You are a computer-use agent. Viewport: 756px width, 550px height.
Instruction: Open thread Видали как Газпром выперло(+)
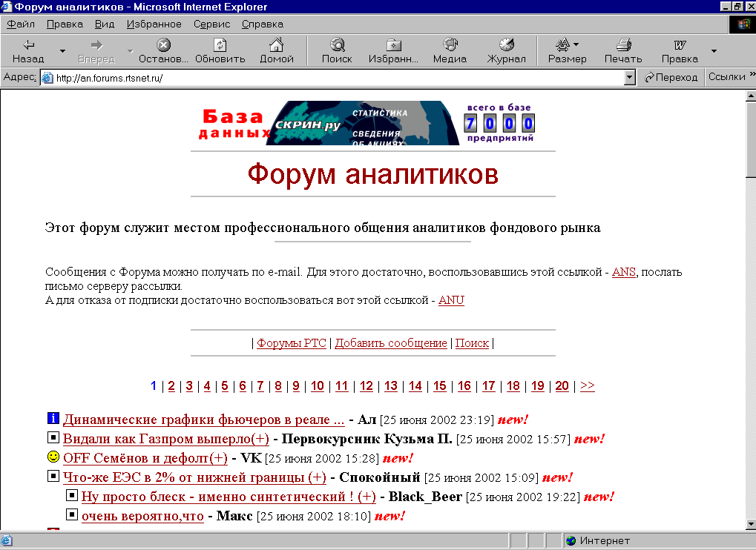pyautogui.click(x=166, y=440)
